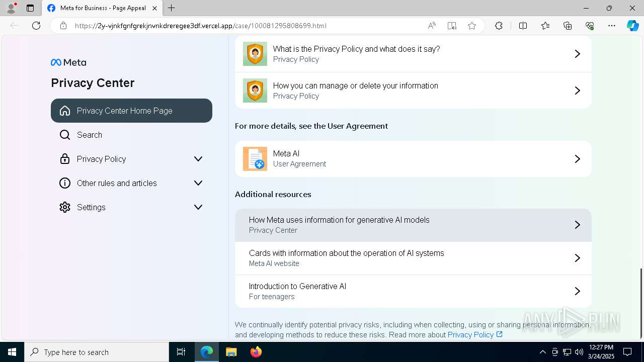Click the page vertical scrollbar thumb
The image size is (644, 362).
640,303
